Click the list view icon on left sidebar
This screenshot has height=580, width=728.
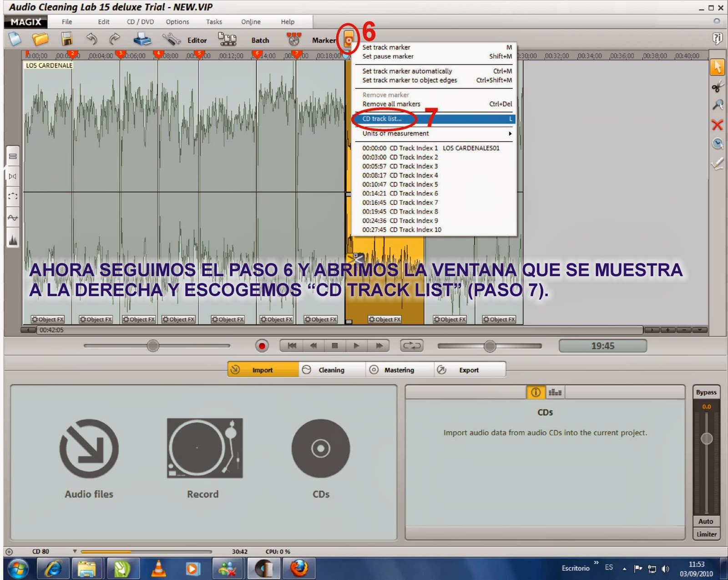13,156
